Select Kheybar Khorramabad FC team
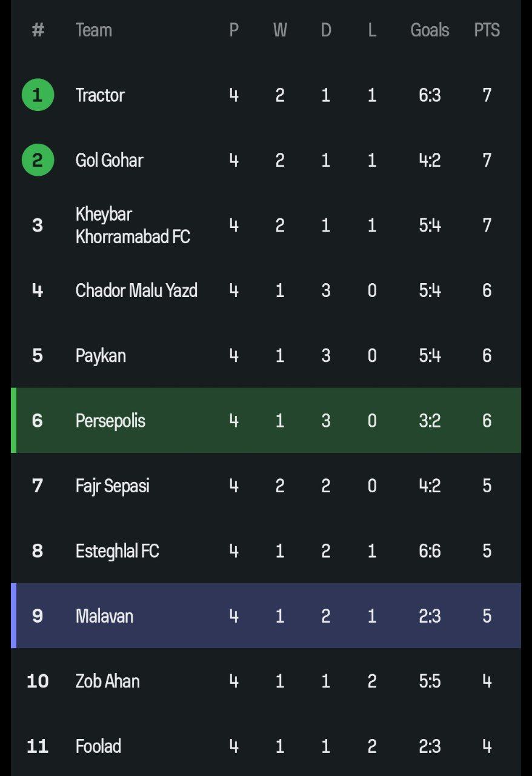532x776 pixels. point(133,225)
